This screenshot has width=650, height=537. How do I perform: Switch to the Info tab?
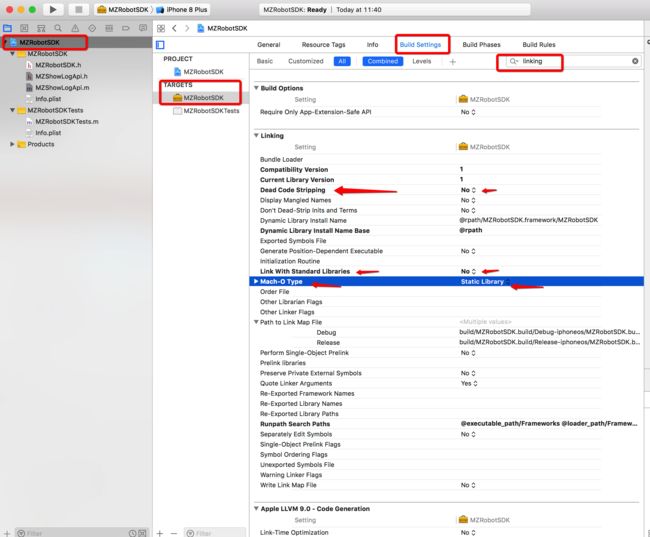click(x=372, y=45)
